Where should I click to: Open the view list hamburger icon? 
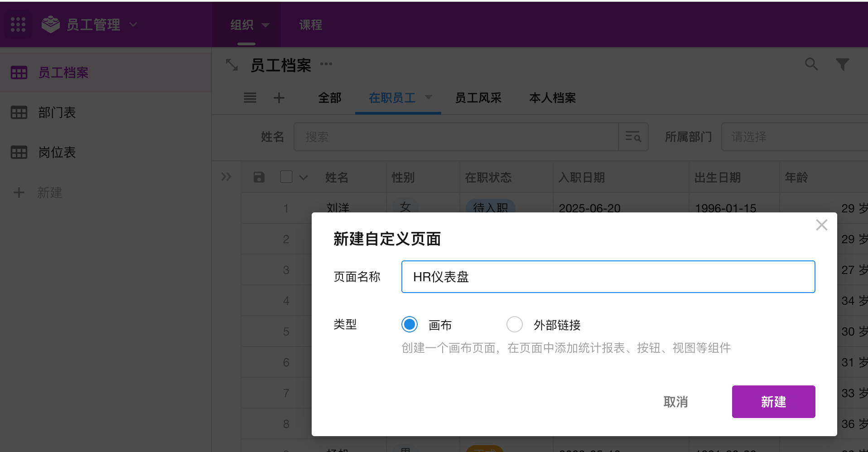coord(250,98)
